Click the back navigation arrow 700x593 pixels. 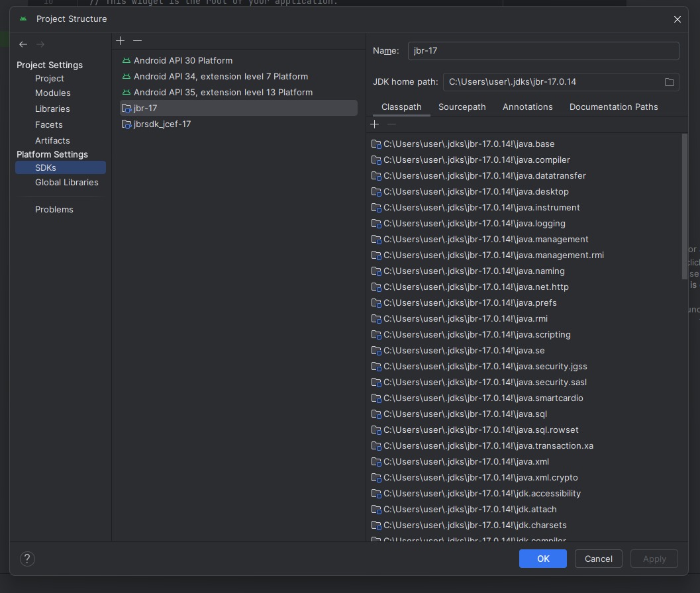(23, 44)
